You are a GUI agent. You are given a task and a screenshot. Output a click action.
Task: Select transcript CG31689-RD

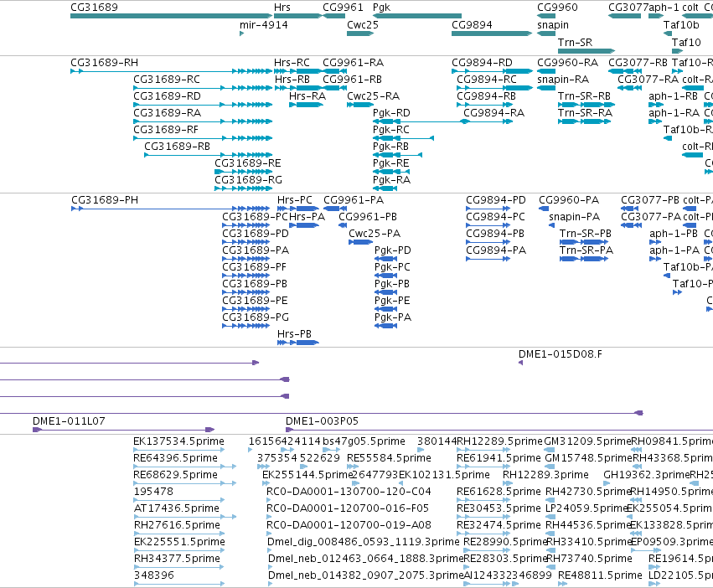pos(203,105)
